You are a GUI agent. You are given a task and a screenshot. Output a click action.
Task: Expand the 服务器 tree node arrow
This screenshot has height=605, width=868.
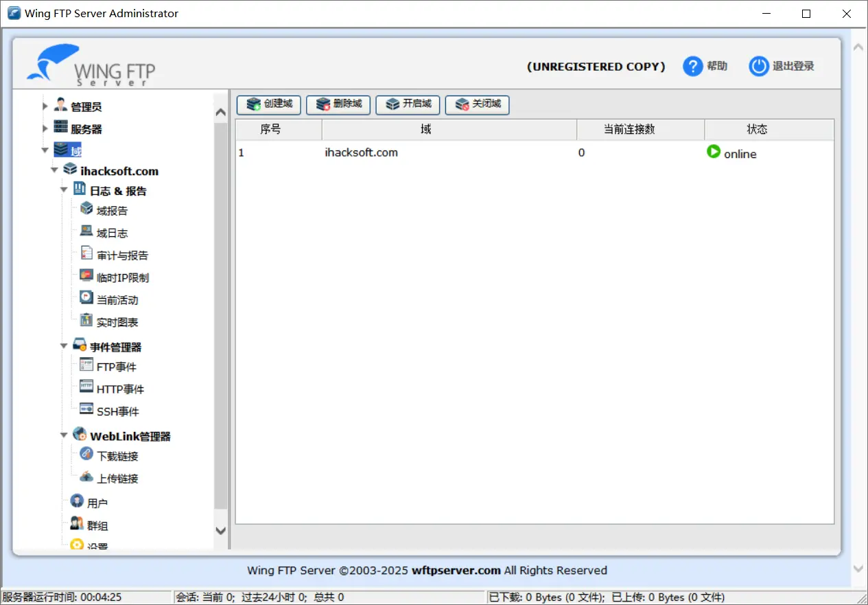45,128
